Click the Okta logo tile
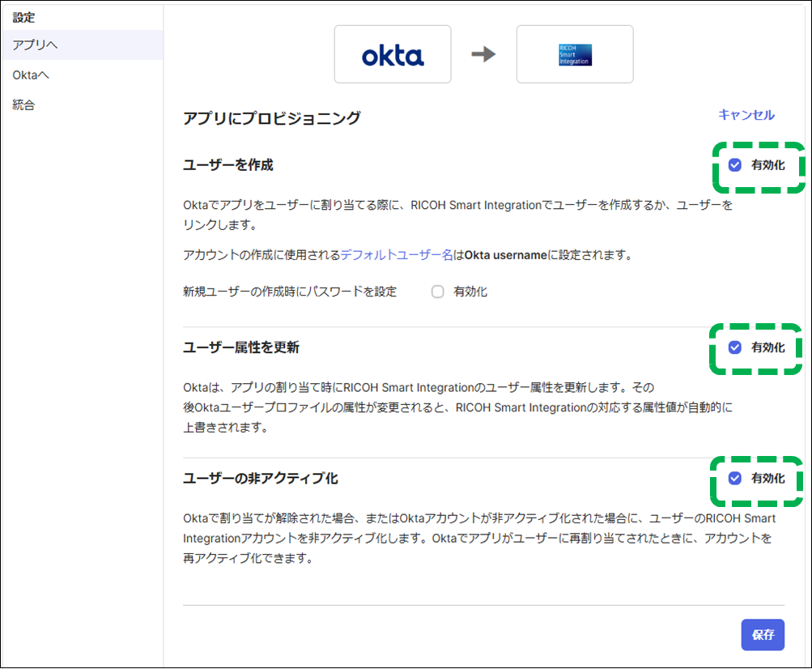 coord(393,54)
